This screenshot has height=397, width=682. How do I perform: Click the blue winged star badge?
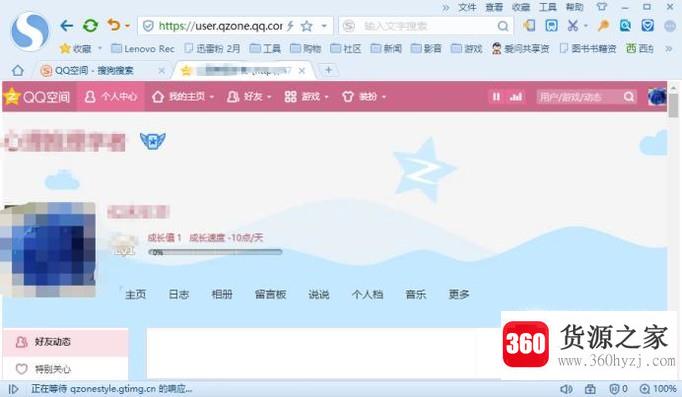152,140
